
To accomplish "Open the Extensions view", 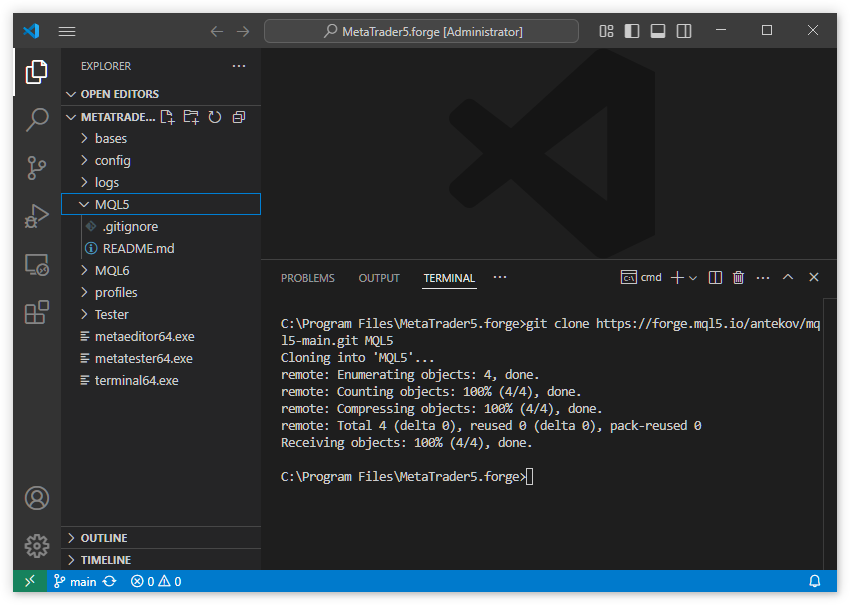I will point(36,313).
